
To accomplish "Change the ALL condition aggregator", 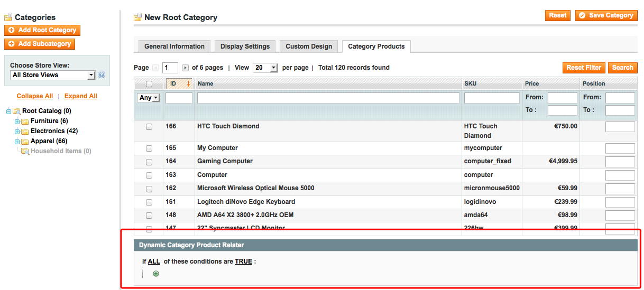I will tap(154, 261).
